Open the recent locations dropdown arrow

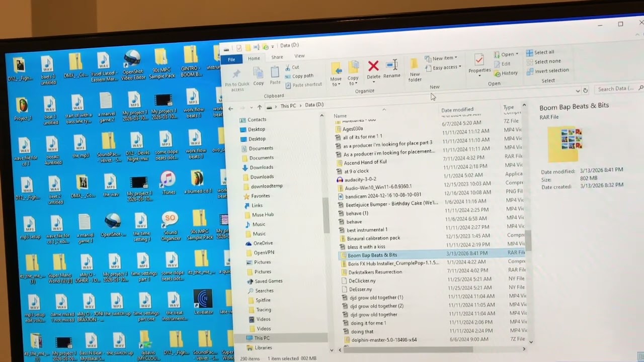251,108
